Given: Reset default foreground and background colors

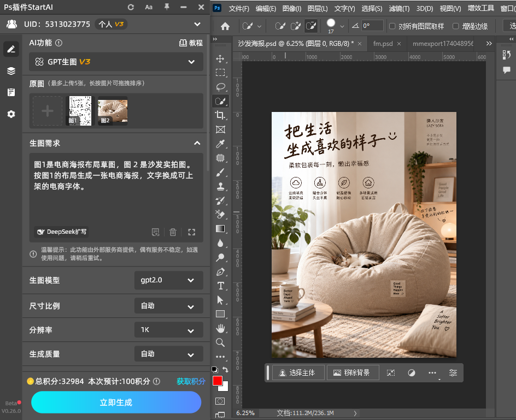Looking at the screenshot, I should point(215,369).
